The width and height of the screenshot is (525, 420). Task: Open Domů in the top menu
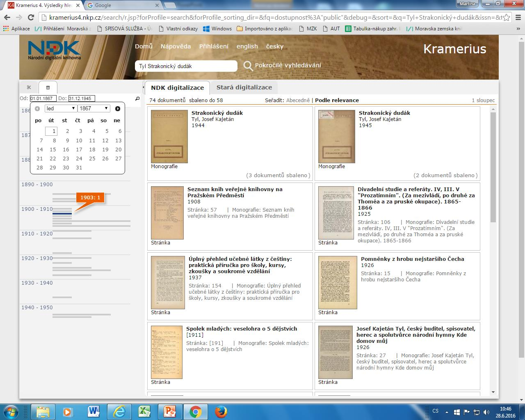[144, 46]
